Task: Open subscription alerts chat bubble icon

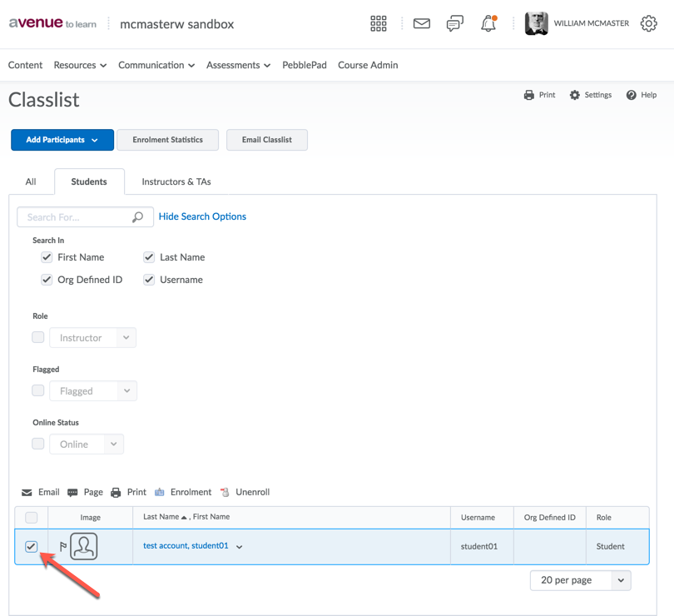Action: 454,24
